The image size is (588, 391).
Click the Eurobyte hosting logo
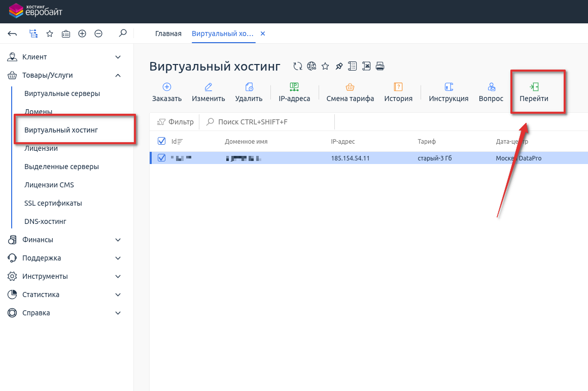point(36,11)
